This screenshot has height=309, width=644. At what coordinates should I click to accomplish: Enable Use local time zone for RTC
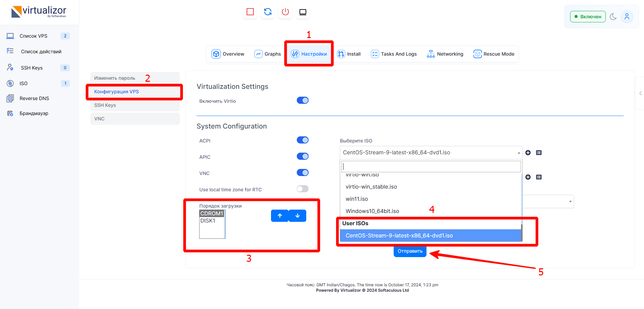pyautogui.click(x=303, y=189)
